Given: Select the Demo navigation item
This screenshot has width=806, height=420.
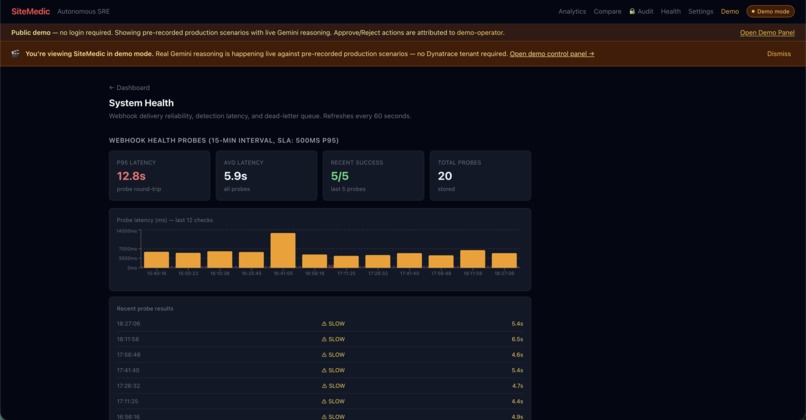Looking at the screenshot, I should [x=729, y=11].
